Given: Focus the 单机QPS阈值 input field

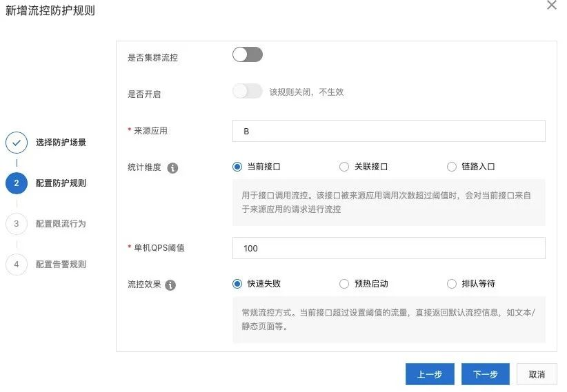Looking at the screenshot, I should (389, 248).
